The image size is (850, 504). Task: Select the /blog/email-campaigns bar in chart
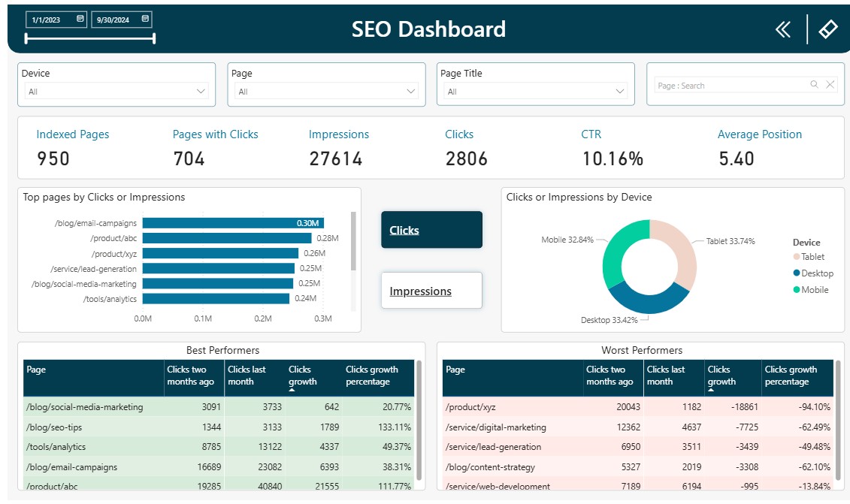click(233, 223)
